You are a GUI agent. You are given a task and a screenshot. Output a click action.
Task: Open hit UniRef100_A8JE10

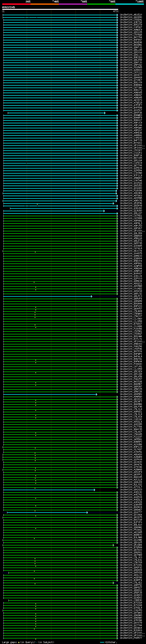coord(131,15)
